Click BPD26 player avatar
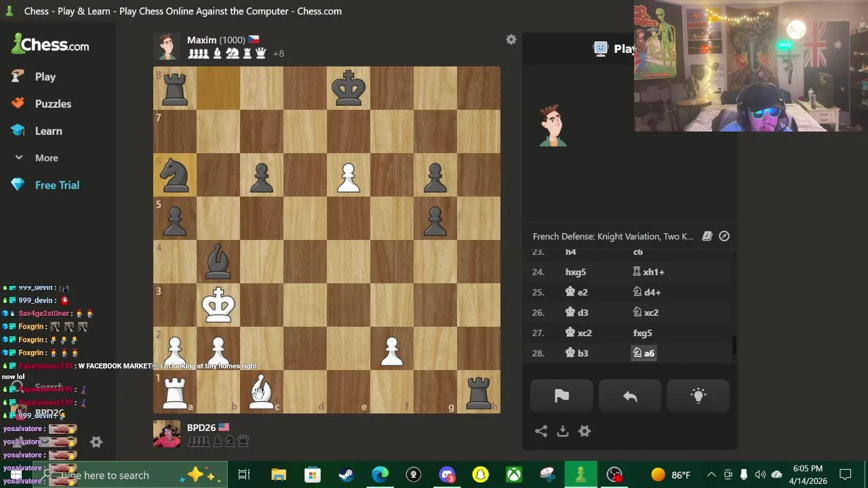 coord(167,434)
